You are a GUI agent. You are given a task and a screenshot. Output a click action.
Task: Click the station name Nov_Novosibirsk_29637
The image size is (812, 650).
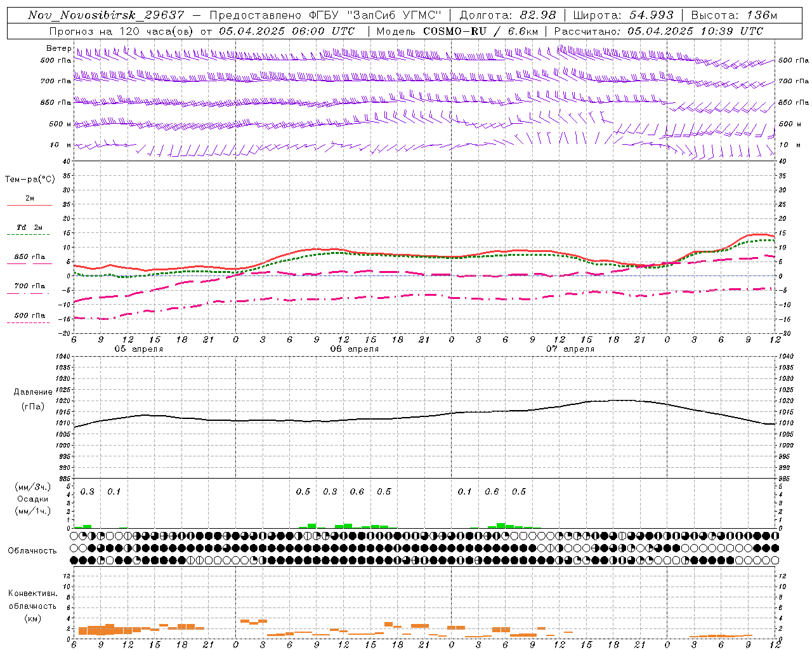(106, 15)
